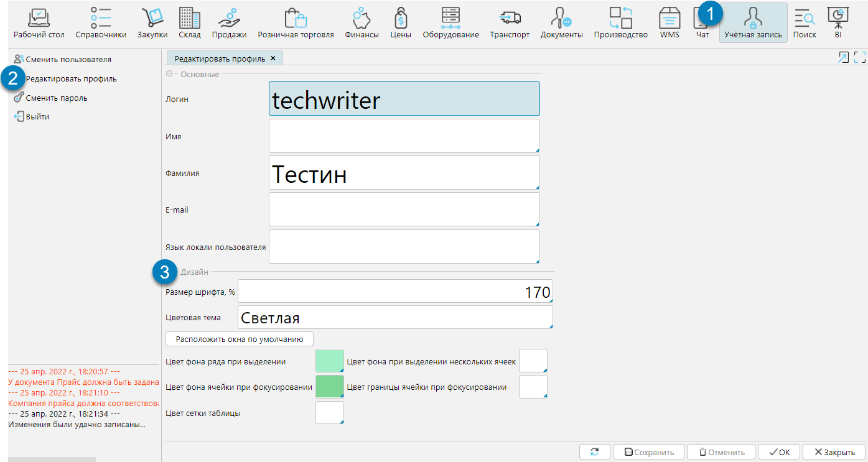
Task: Open the Язык локали пользователя dropdown
Action: [404, 247]
